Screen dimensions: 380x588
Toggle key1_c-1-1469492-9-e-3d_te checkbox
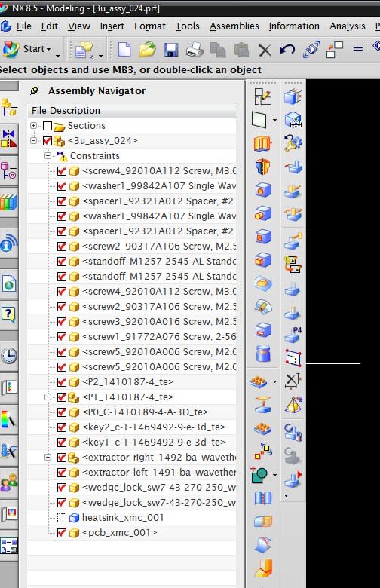pos(62,443)
